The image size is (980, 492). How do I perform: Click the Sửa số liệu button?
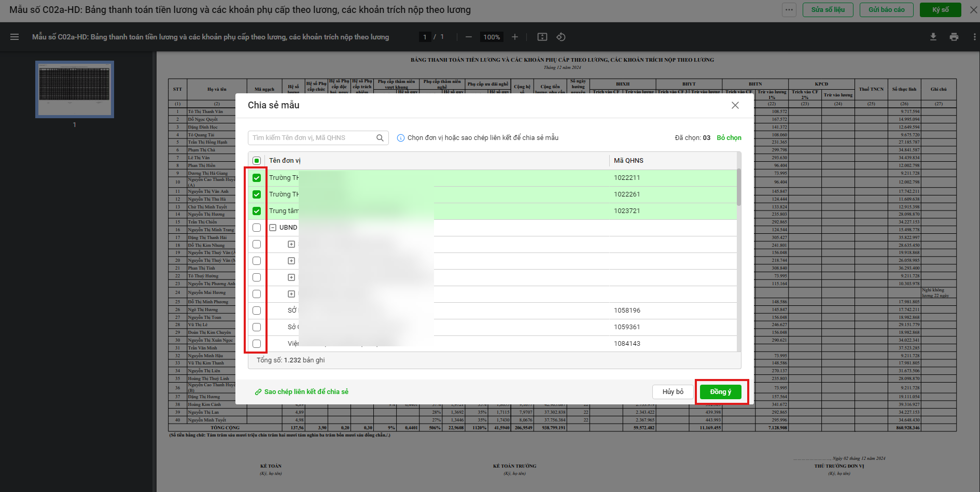[828, 10]
